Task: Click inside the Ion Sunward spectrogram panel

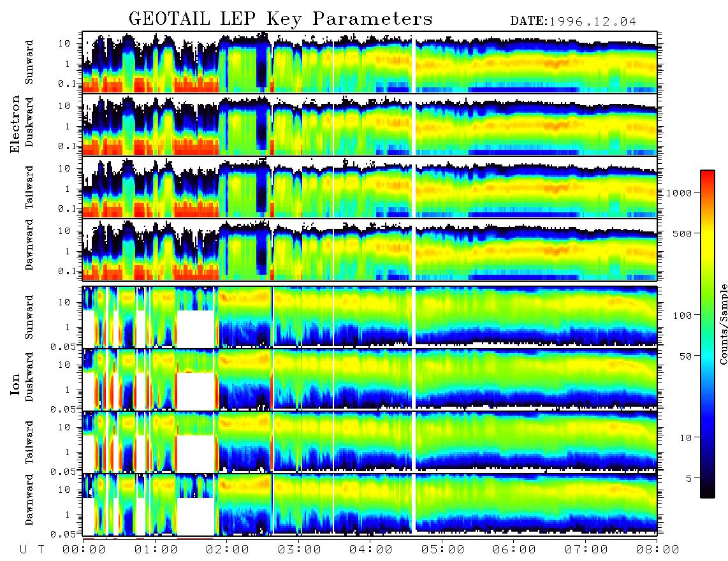Action: click(370, 317)
